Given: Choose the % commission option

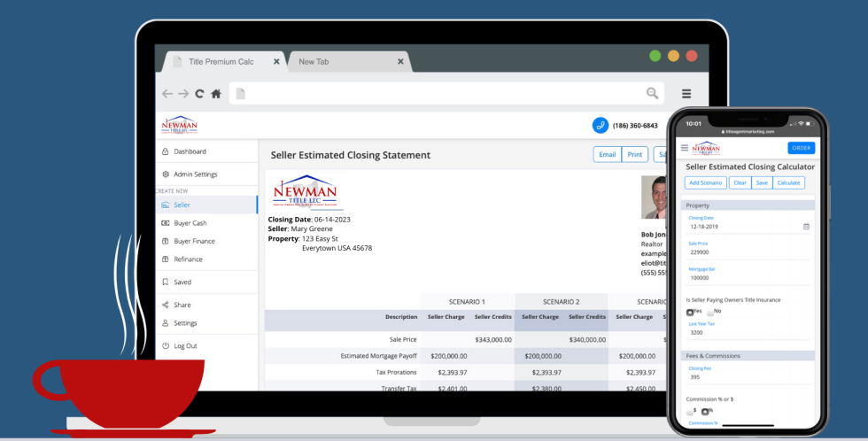Looking at the screenshot, I should click(705, 412).
